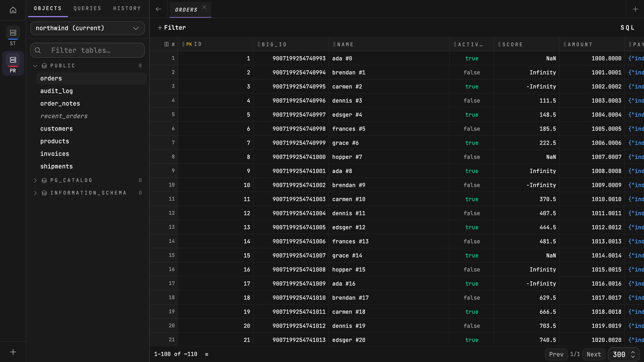Open the products table
The image size is (644, 362).
(x=92, y=141)
